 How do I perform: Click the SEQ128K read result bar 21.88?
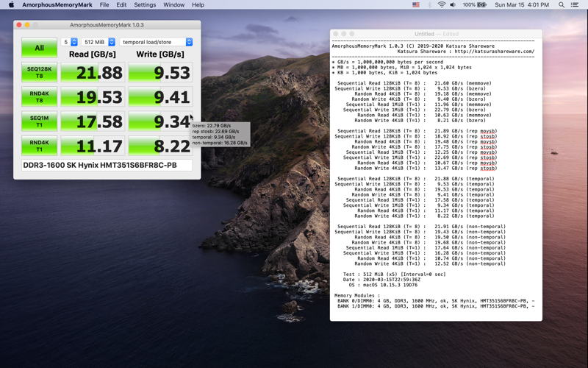[93, 72]
